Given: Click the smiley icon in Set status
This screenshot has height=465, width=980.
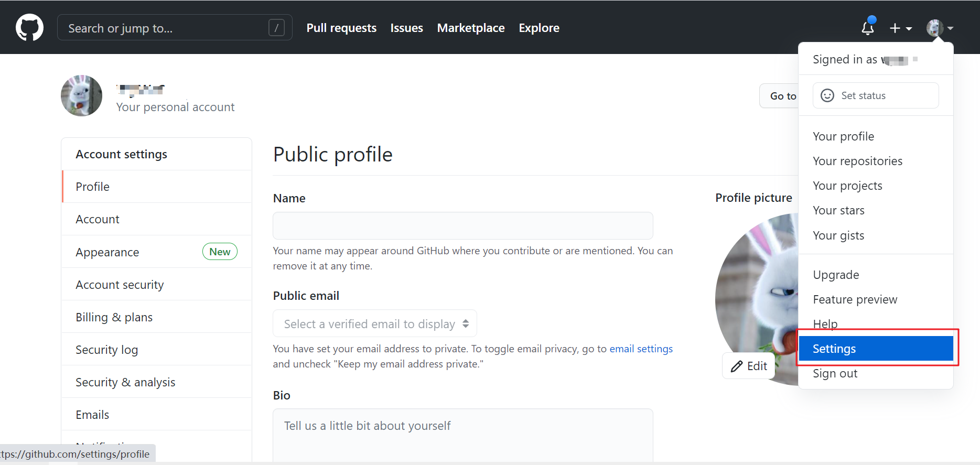Looking at the screenshot, I should pyautogui.click(x=827, y=95).
